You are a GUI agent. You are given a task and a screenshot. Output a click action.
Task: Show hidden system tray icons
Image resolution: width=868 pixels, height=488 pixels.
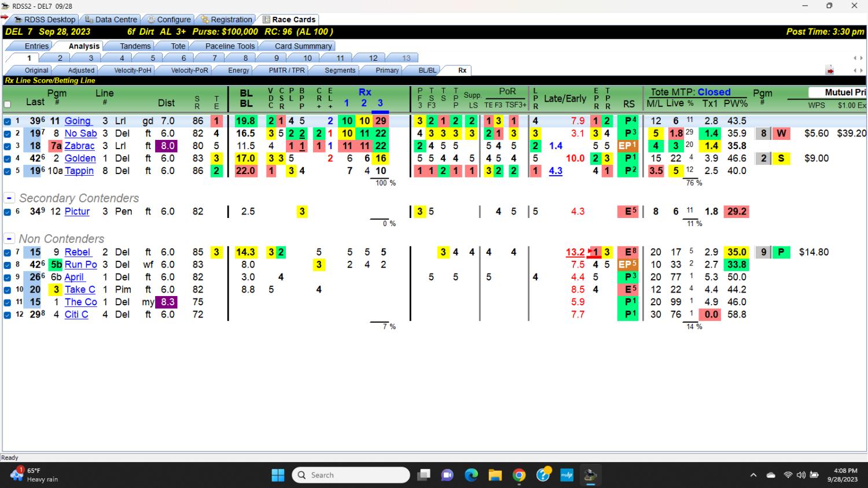click(x=753, y=475)
